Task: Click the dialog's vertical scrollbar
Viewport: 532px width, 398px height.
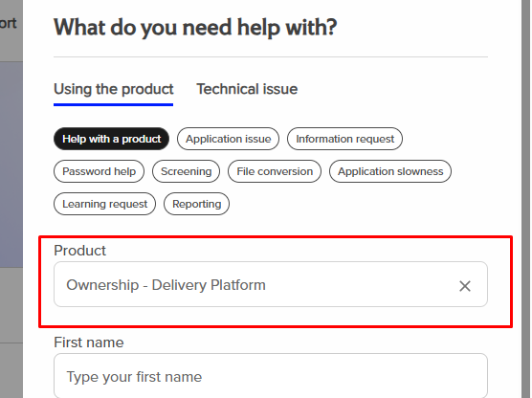Action: [x=525, y=199]
